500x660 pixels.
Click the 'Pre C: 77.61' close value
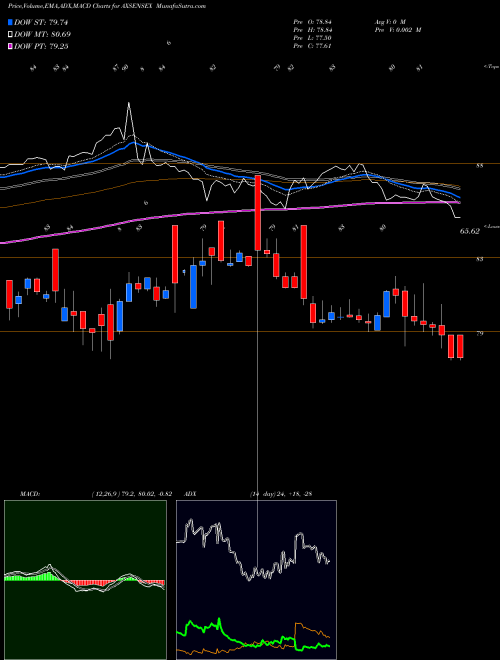[x=313, y=45]
